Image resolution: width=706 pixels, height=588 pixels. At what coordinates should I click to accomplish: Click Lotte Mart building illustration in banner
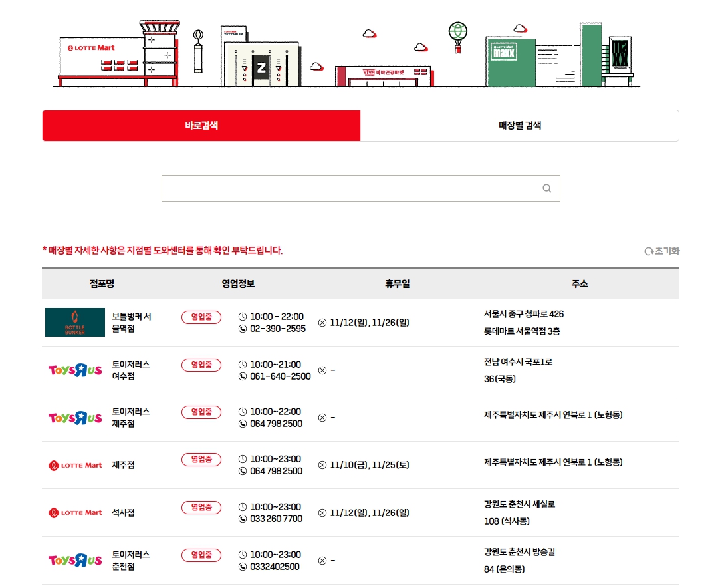[119, 53]
